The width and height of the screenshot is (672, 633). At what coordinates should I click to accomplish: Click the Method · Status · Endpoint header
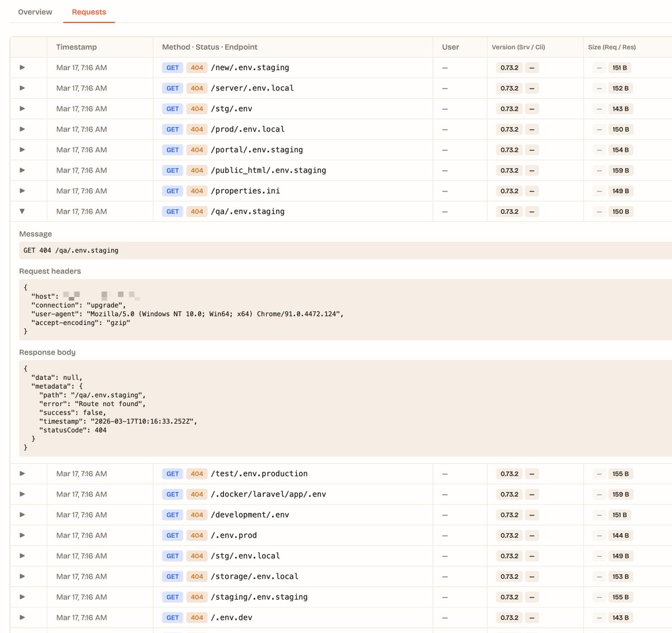[x=209, y=47]
